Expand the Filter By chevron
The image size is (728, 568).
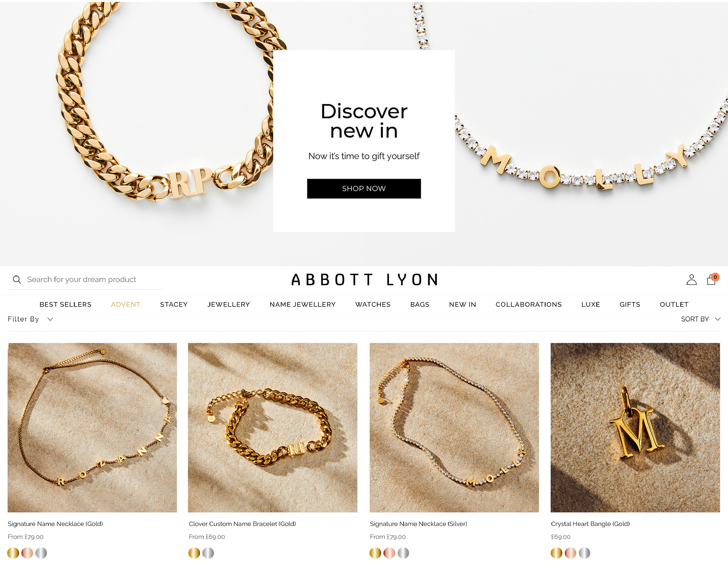coord(50,319)
